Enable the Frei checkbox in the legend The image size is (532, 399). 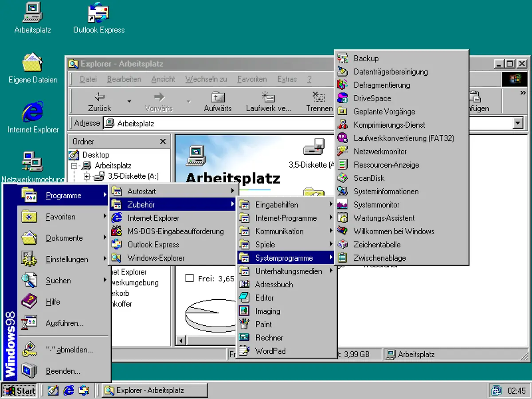coord(191,278)
